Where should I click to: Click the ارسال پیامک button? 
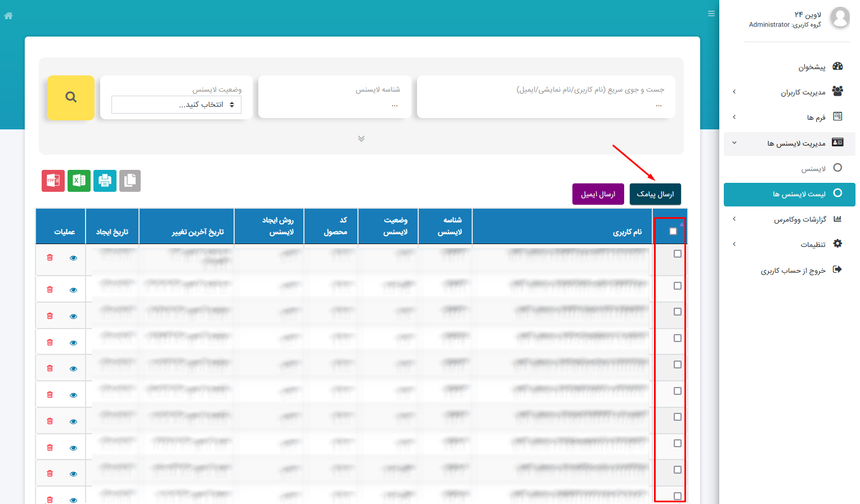pos(655,194)
